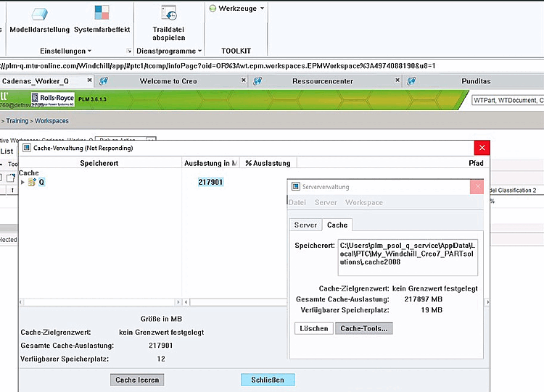
Task: Click the Cache-Verwaltung window title icon
Action: (26, 148)
